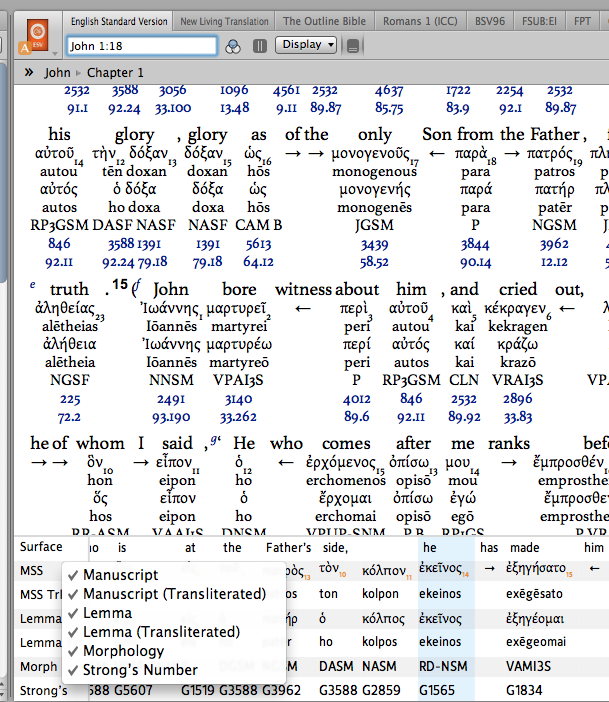Viewport: 609px width, 702px height.
Task: Select highlighted ἐκεῖνος in MSS row
Action: pos(440,568)
